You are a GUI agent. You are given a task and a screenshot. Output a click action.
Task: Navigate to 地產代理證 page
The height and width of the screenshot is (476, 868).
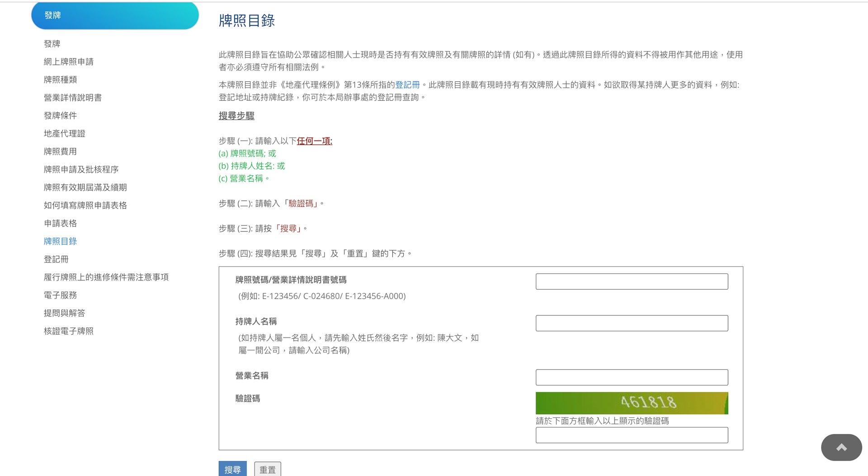click(x=65, y=134)
